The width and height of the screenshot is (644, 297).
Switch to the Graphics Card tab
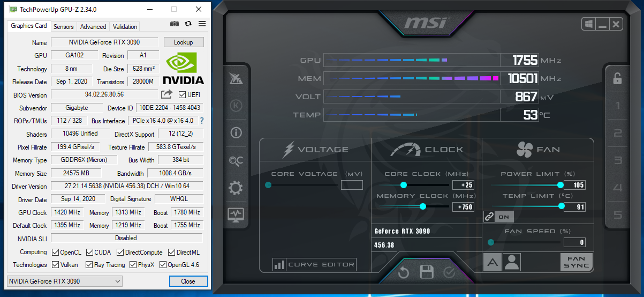click(29, 26)
